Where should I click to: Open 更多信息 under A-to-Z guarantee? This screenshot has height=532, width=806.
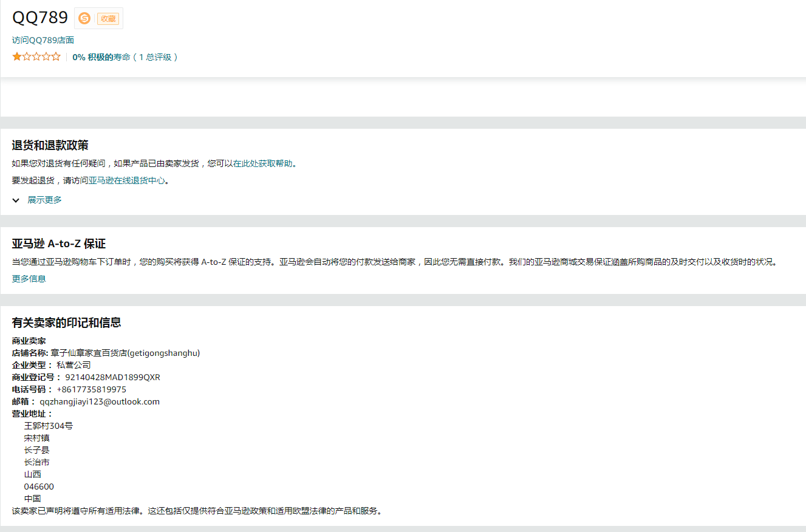(x=29, y=279)
